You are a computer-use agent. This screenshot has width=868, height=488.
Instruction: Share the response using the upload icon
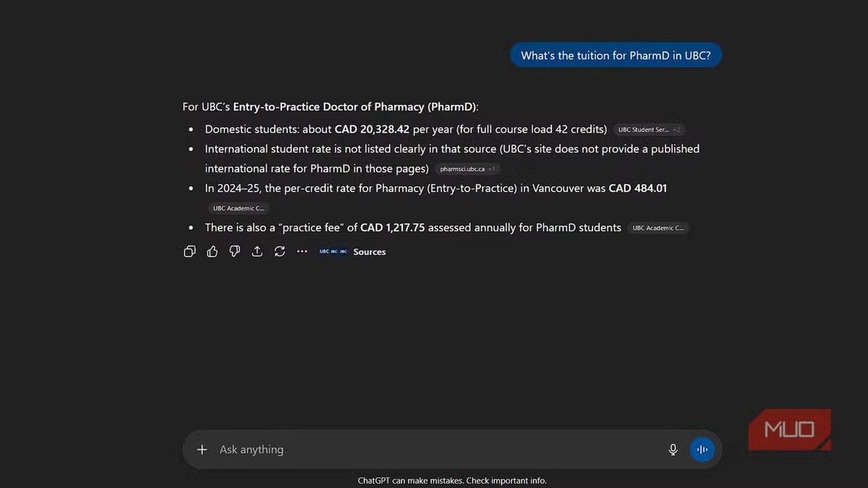(257, 252)
